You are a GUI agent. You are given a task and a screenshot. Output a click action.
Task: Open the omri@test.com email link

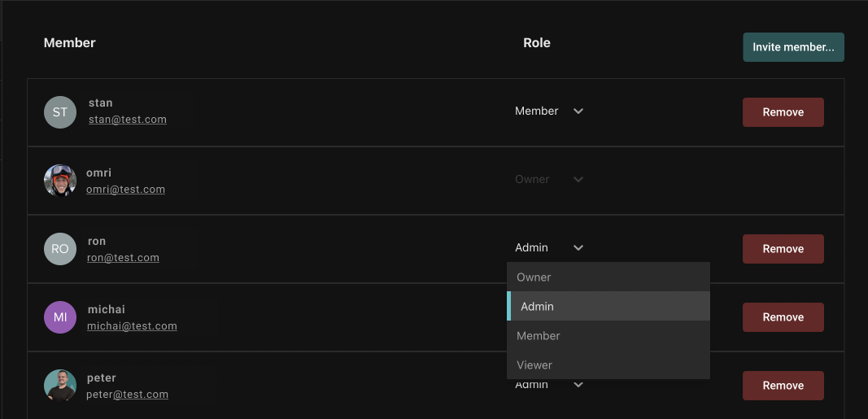tap(126, 190)
